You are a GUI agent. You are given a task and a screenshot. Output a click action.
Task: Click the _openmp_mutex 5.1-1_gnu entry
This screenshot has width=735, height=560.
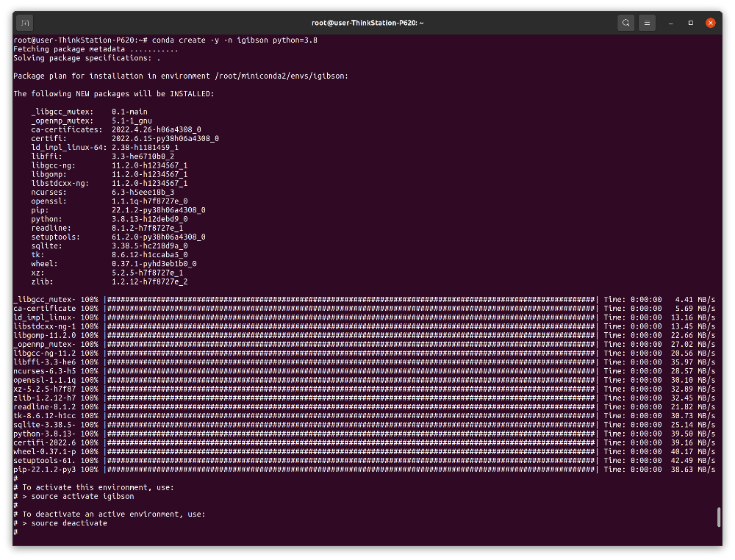pos(91,121)
